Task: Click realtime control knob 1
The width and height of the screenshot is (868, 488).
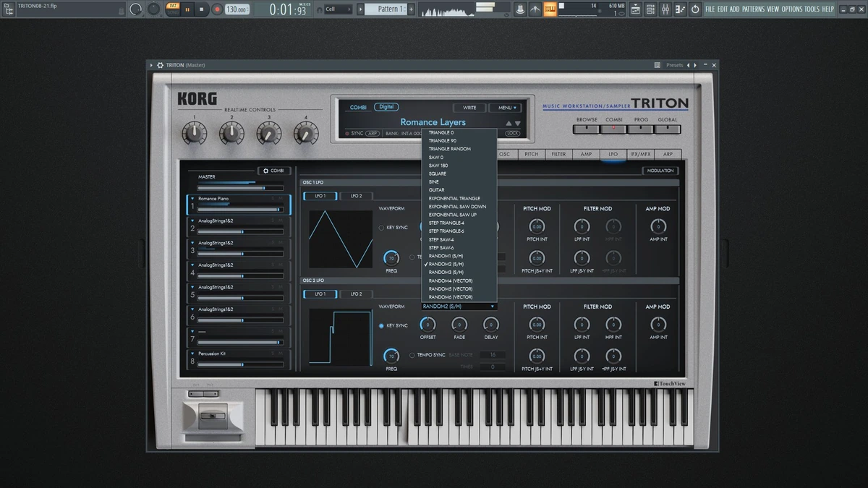Action: [194, 132]
